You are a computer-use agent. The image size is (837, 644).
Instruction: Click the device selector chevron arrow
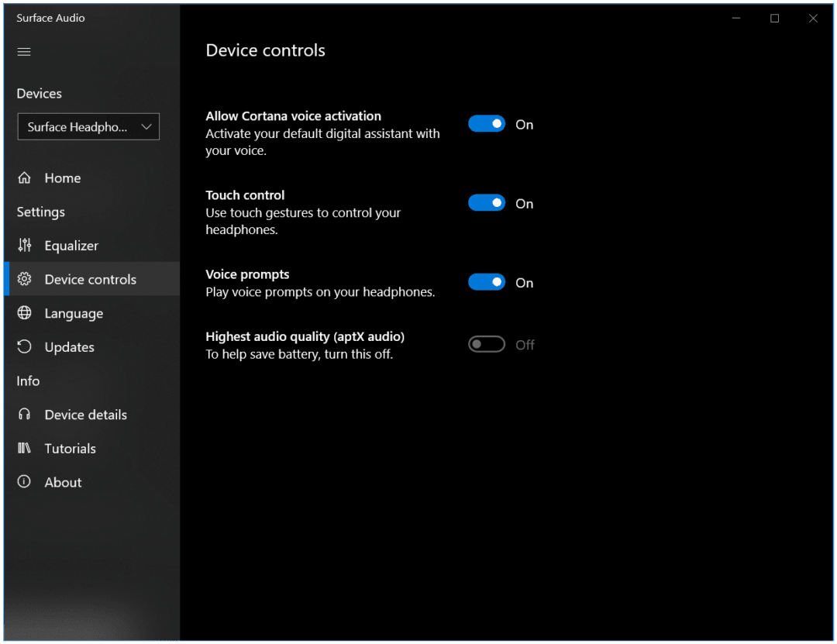[146, 126]
